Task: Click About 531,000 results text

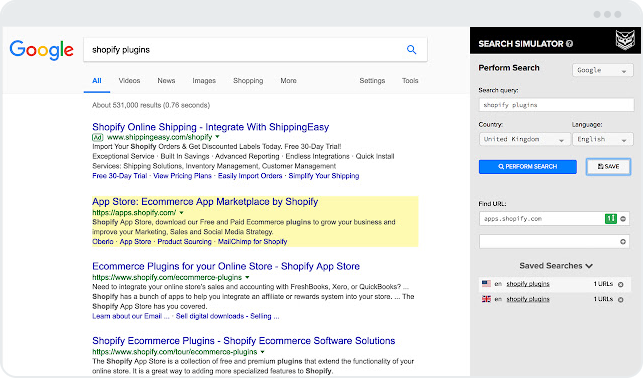Action: pos(151,105)
